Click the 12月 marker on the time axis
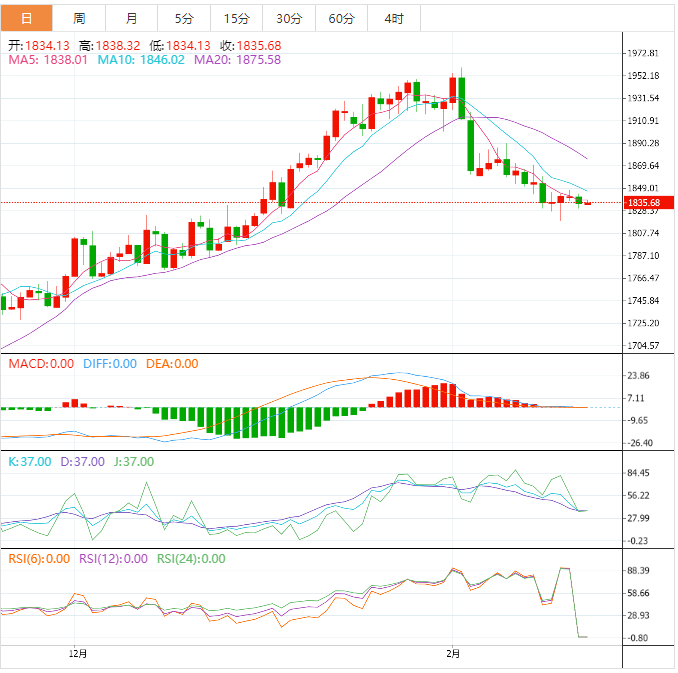This screenshot has height=673, width=678. tap(78, 654)
